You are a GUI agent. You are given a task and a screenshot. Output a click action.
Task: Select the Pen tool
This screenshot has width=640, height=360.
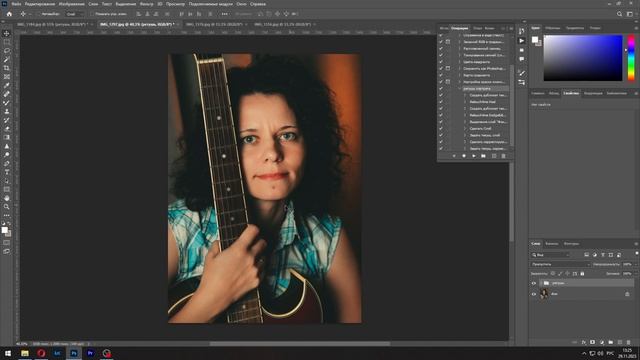(x=7, y=163)
